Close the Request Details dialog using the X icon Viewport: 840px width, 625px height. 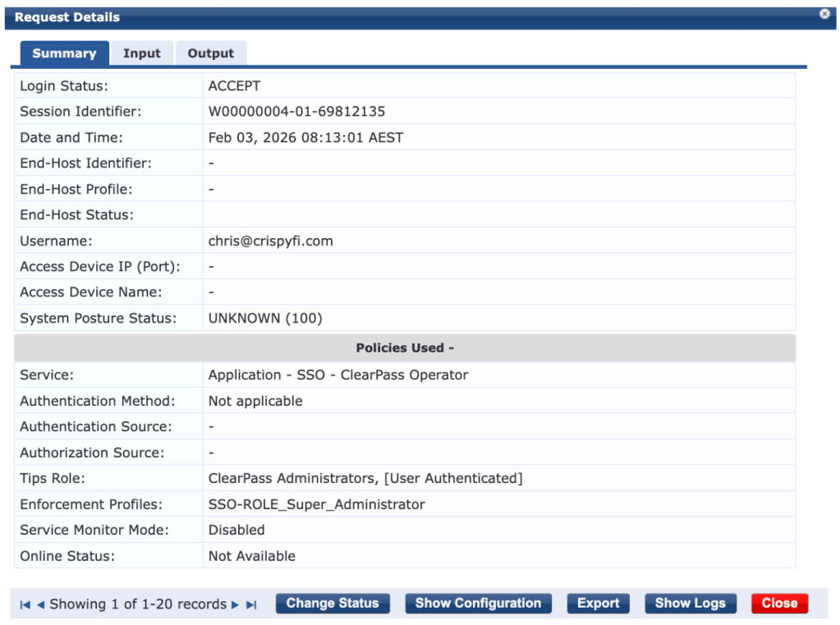pos(824,14)
